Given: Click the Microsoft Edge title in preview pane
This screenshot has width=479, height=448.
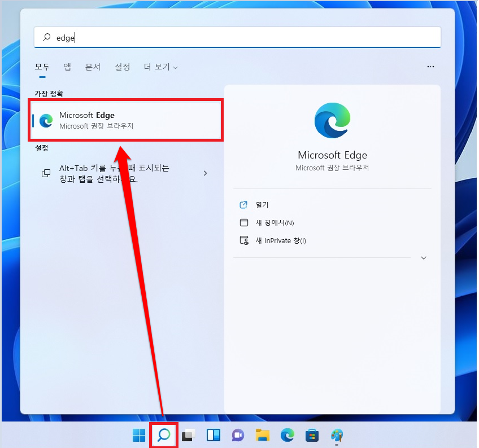Looking at the screenshot, I should point(332,155).
